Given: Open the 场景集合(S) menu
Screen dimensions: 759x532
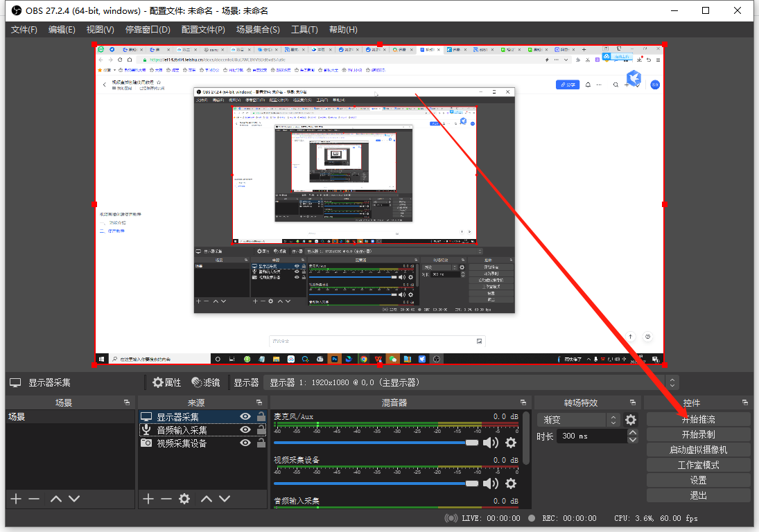Looking at the screenshot, I should [x=258, y=30].
